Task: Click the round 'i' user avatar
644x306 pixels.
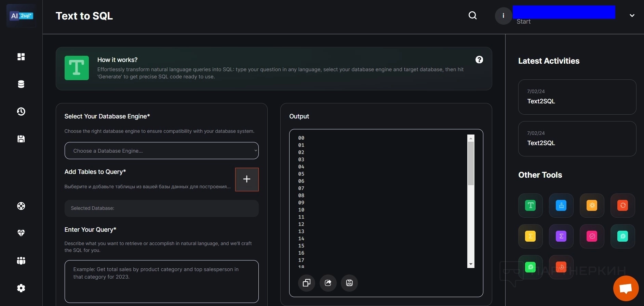Action: (x=504, y=16)
